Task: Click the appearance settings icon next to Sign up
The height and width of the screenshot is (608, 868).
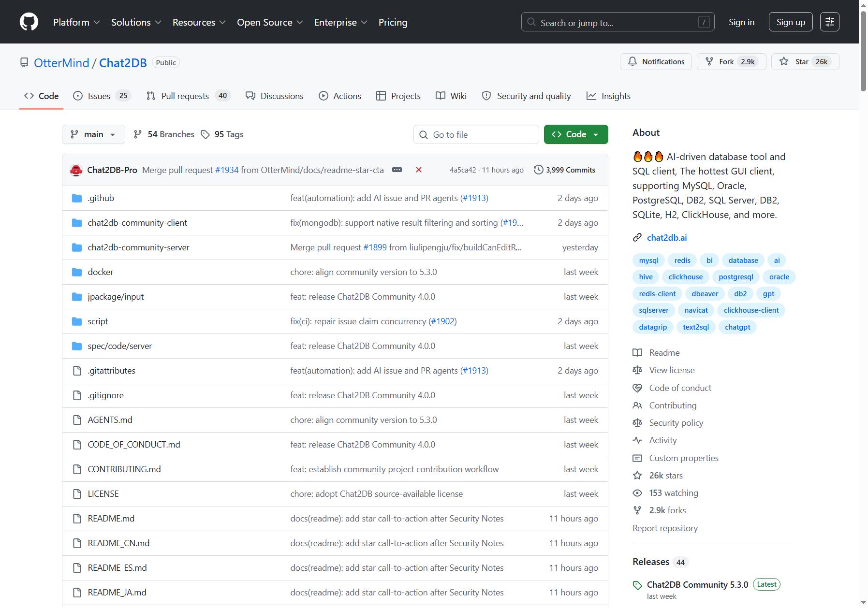Action: pyautogui.click(x=830, y=22)
